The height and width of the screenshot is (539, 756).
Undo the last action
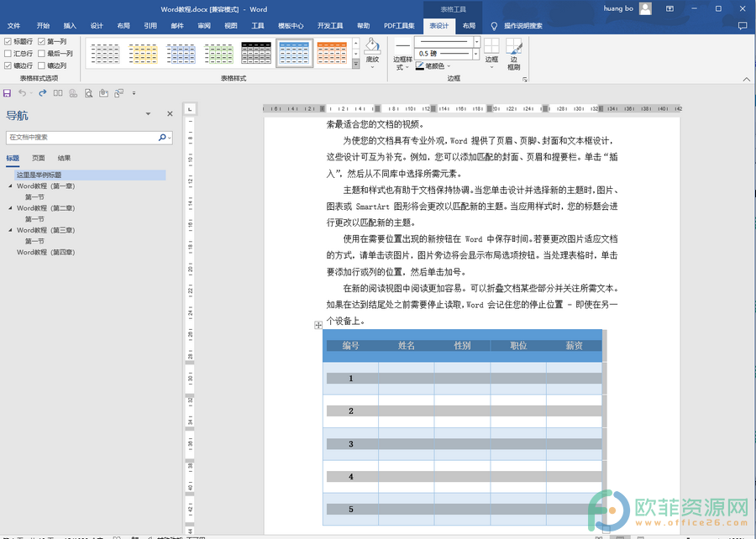tap(22, 93)
